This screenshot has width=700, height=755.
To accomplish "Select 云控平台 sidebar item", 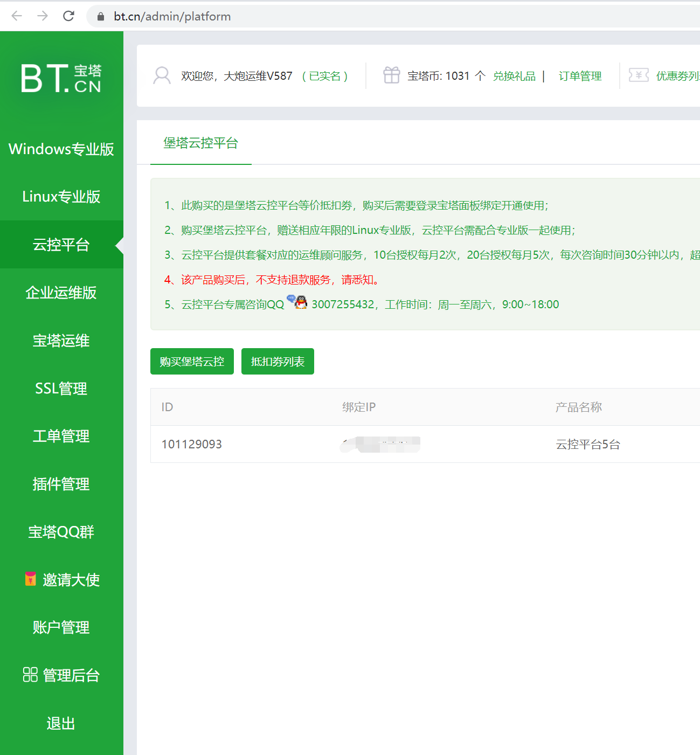I will click(x=61, y=245).
